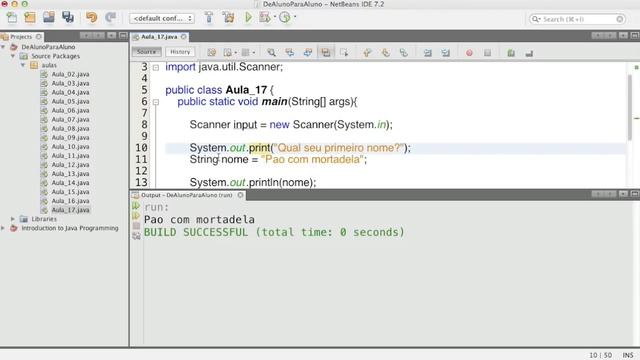Image resolution: width=640 pixels, height=360 pixels.
Task: Click Find Next Occurrence icon
Action: point(307,53)
